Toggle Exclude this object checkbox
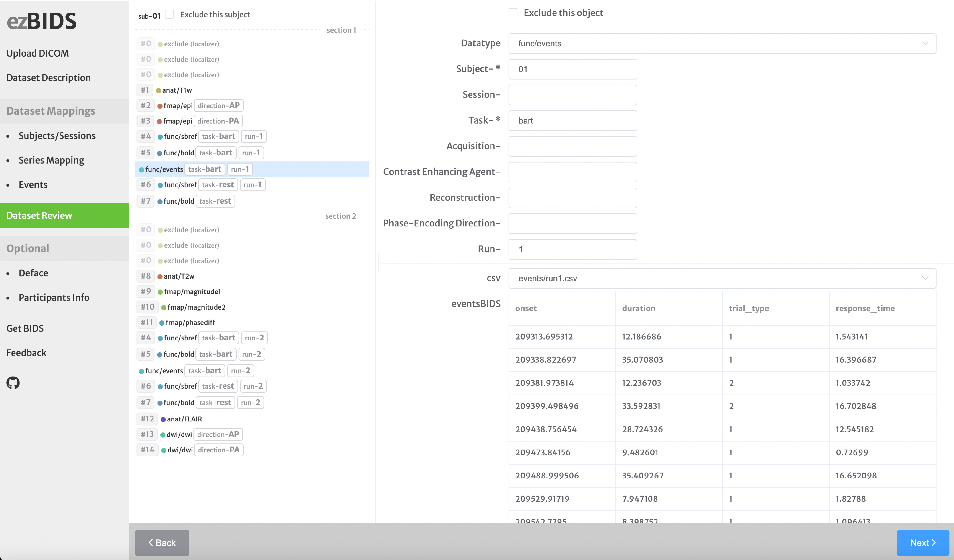The image size is (954, 560). pyautogui.click(x=513, y=13)
